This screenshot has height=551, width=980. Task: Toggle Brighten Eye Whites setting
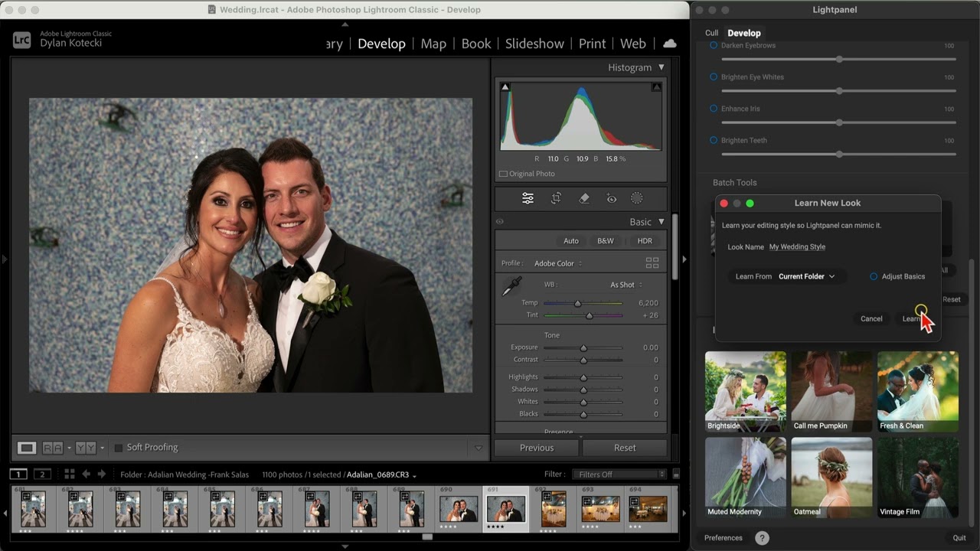tap(714, 77)
